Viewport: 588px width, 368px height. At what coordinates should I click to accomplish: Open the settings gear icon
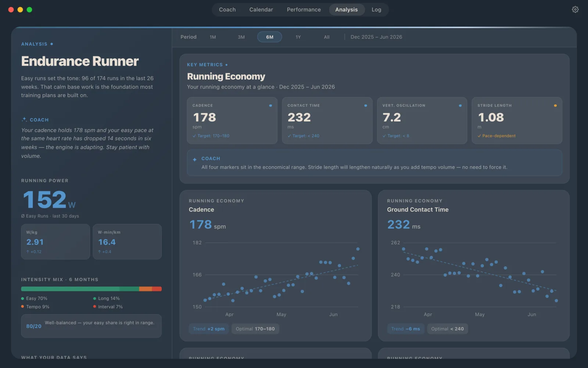tap(575, 10)
